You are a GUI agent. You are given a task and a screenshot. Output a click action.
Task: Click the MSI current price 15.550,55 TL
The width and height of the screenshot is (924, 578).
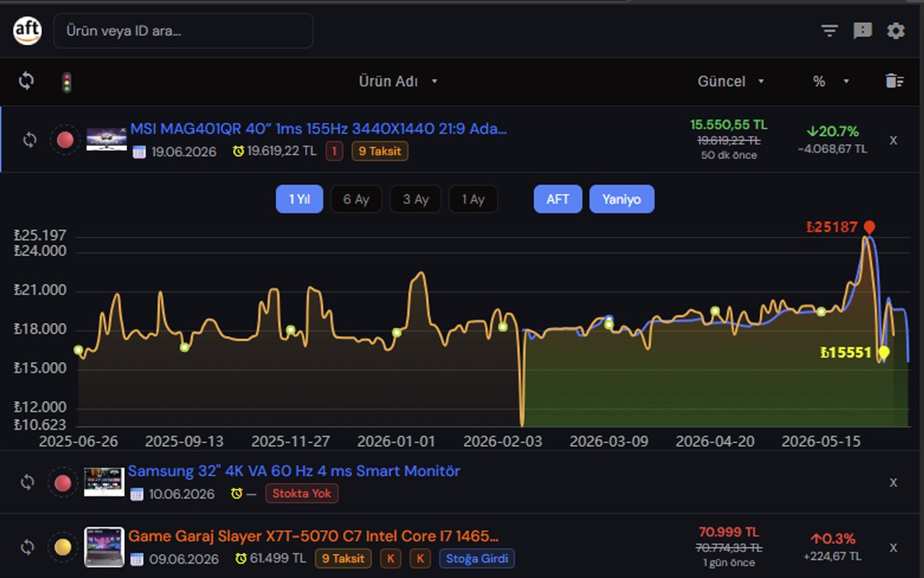[x=728, y=124]
